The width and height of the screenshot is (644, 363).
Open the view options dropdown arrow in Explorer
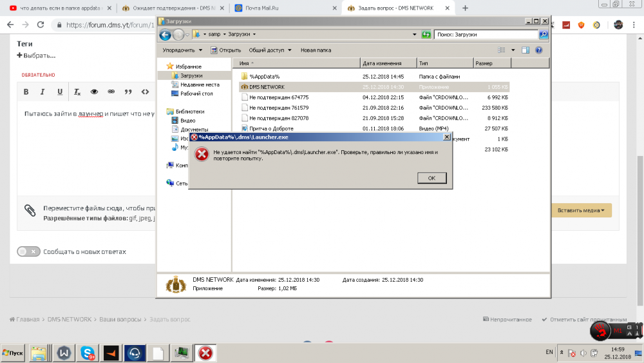513,50
